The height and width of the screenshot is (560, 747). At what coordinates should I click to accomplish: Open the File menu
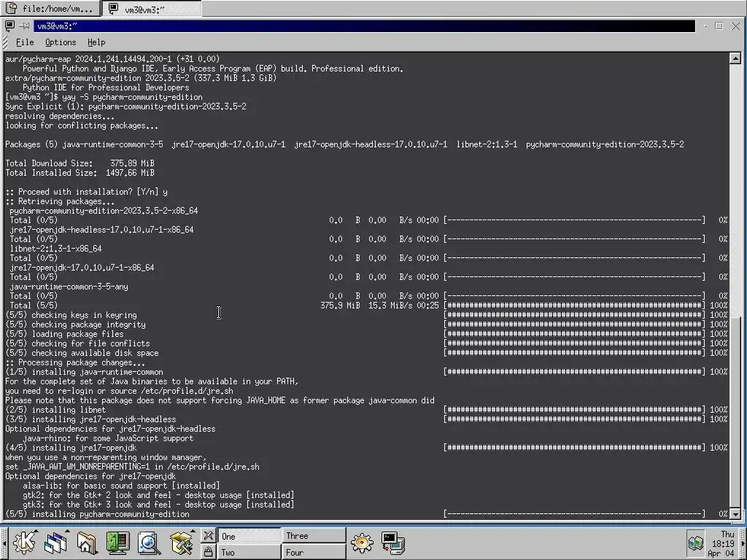tap(25, 42)
